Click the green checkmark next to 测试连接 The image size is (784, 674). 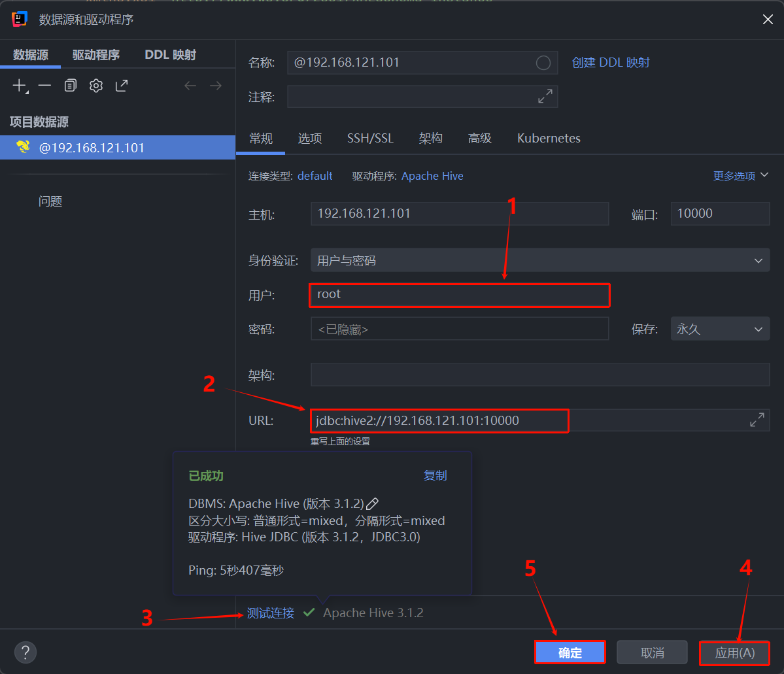(309, 612)
